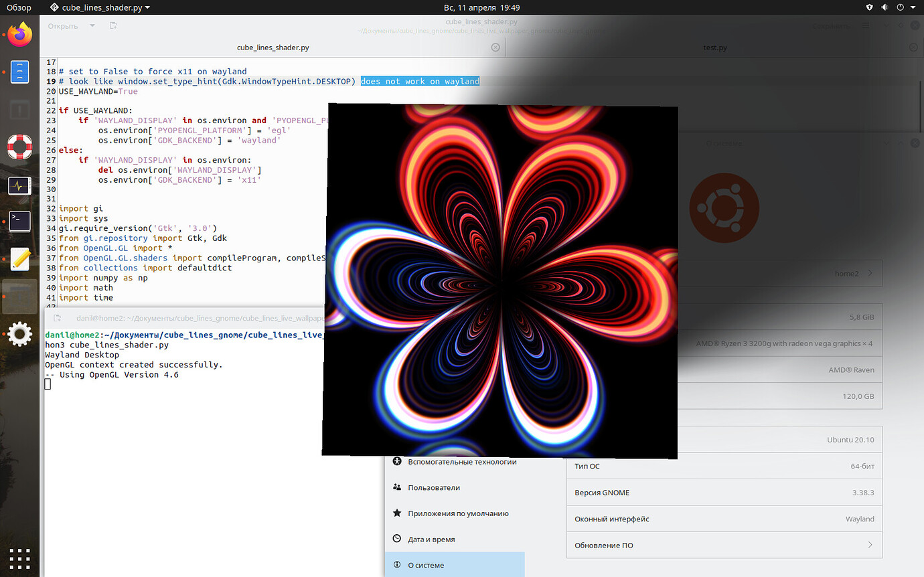Open the Help lifesaver icon in dock
The width and height of the screenshot is (924, 577).
[19, 147]
